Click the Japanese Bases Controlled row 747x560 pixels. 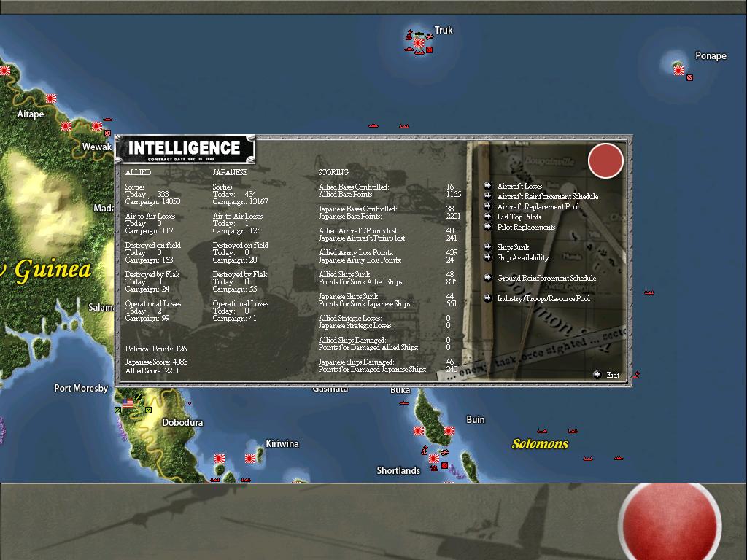pos(387,209)
